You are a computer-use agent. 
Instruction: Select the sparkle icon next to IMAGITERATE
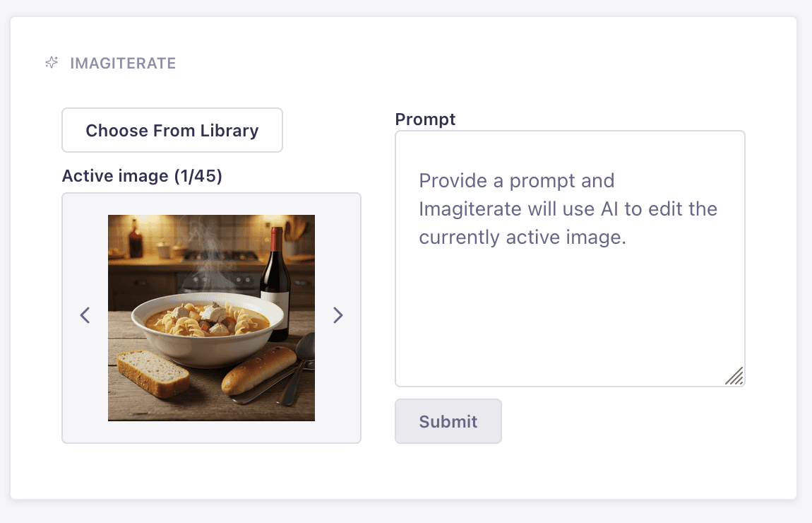click(50, 62)
